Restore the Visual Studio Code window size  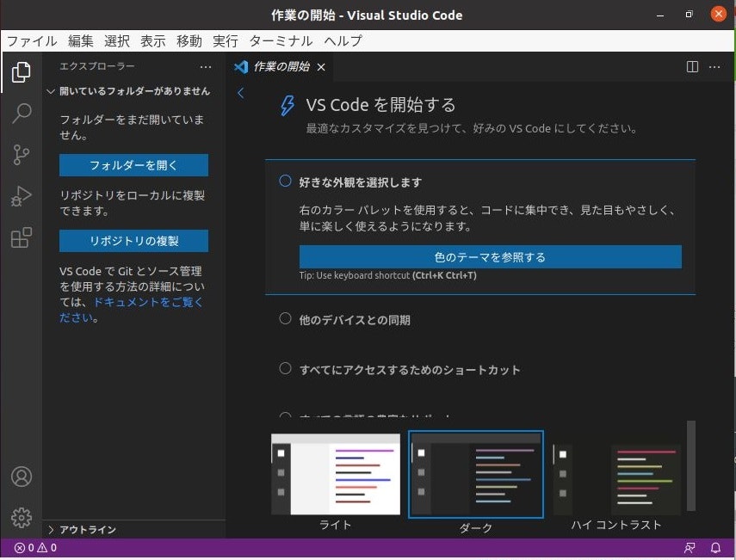[689, 14]
